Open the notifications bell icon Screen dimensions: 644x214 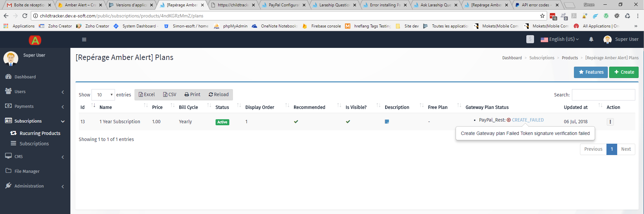(591, 40)
